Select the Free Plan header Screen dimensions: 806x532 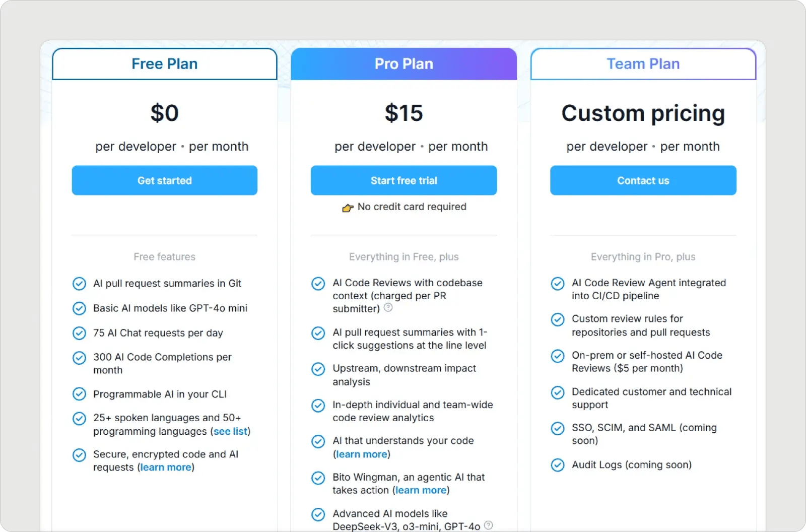[164, 64]
